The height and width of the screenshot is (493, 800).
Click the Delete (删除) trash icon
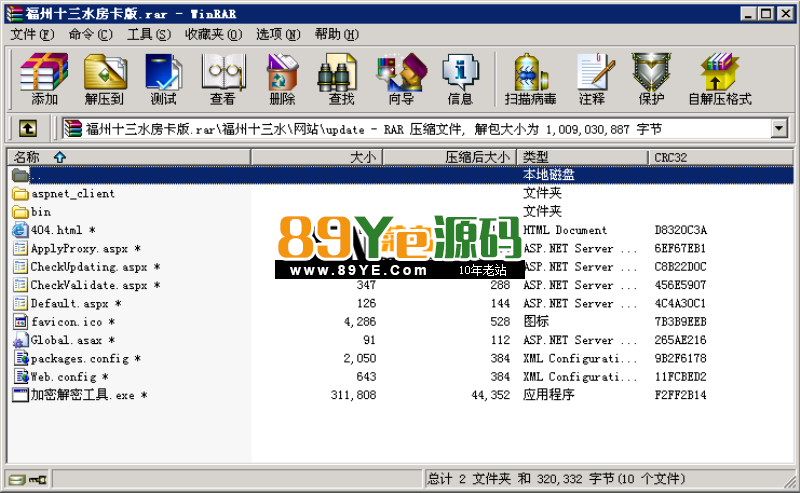coord(282,79)
